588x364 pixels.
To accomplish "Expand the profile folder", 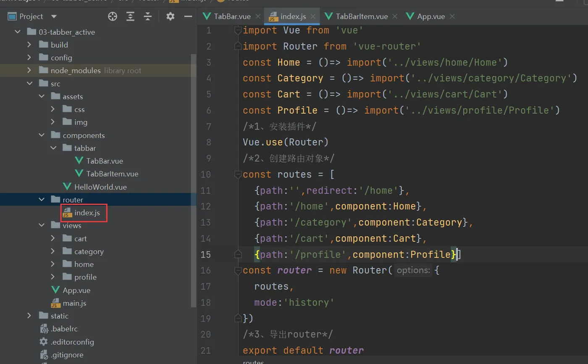I will coord(52,277).
